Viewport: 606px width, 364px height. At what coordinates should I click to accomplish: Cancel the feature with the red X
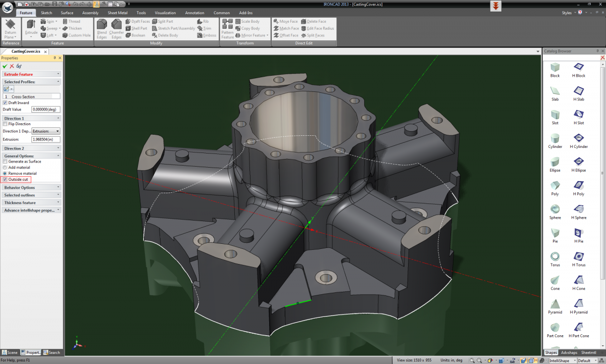[x=12, y=66]
